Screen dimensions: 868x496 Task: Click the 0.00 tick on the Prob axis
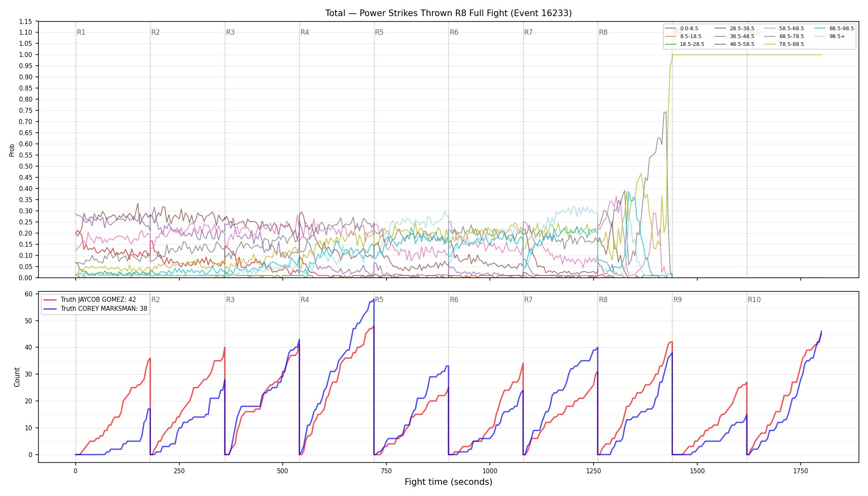[26, 278]
